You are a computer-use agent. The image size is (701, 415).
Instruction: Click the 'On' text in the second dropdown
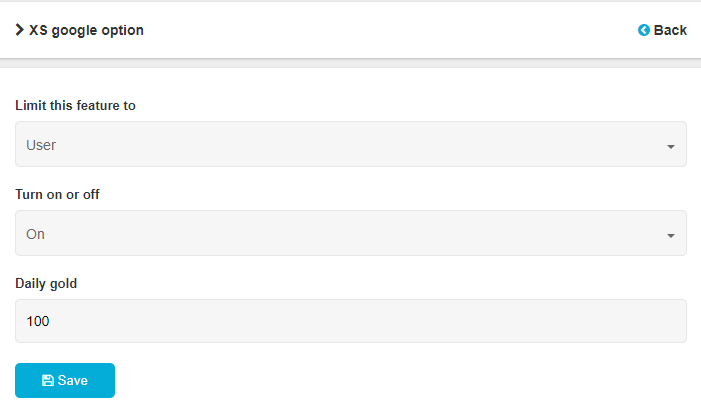35,234
